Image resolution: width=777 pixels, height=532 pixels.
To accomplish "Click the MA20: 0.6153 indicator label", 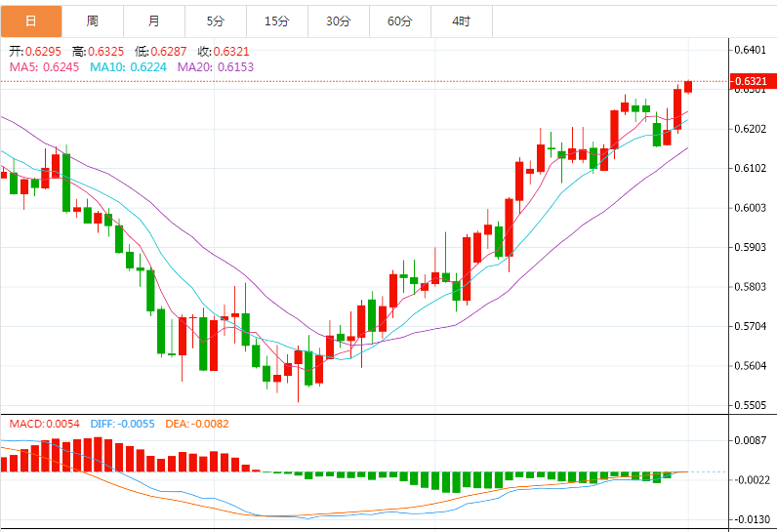I will pyautogui.click(x=216, y=67).
